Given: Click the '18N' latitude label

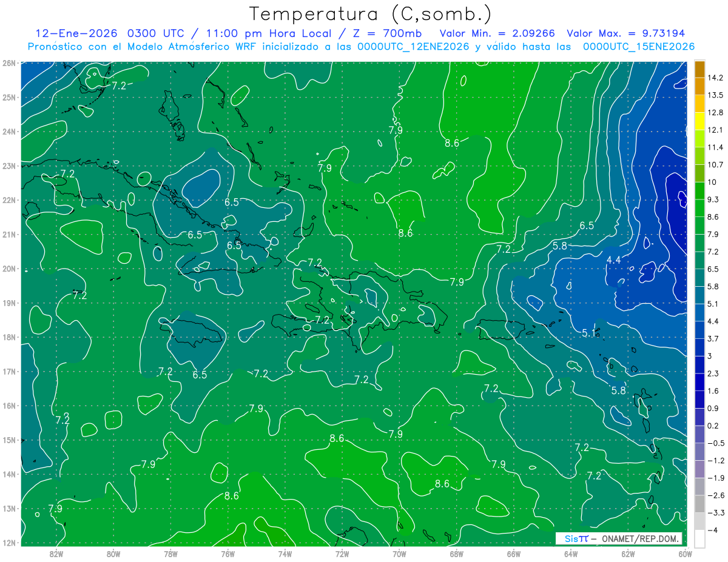Looking at the screenshot, I should (8, 337).
